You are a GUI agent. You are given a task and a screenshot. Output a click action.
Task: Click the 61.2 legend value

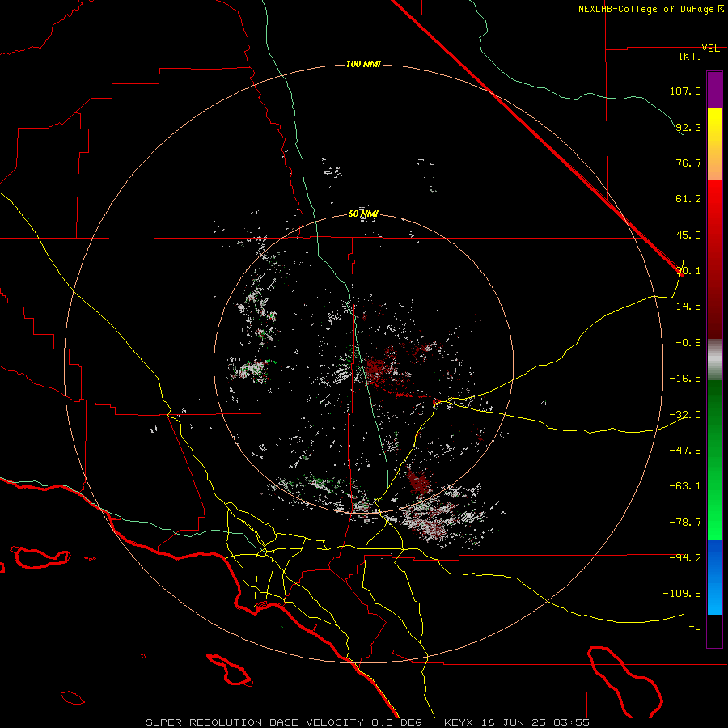[688, 199]
